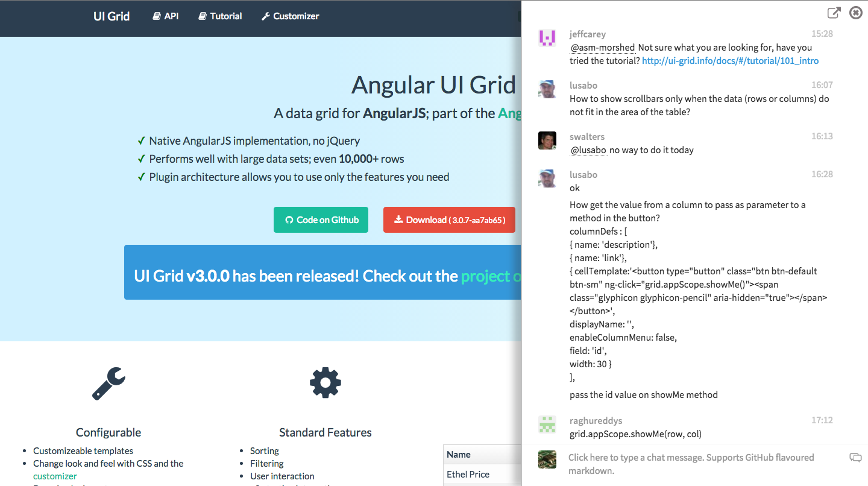Click the 16:13 message timestamp
The image size is (868, 486).
[x=822, y=136]
